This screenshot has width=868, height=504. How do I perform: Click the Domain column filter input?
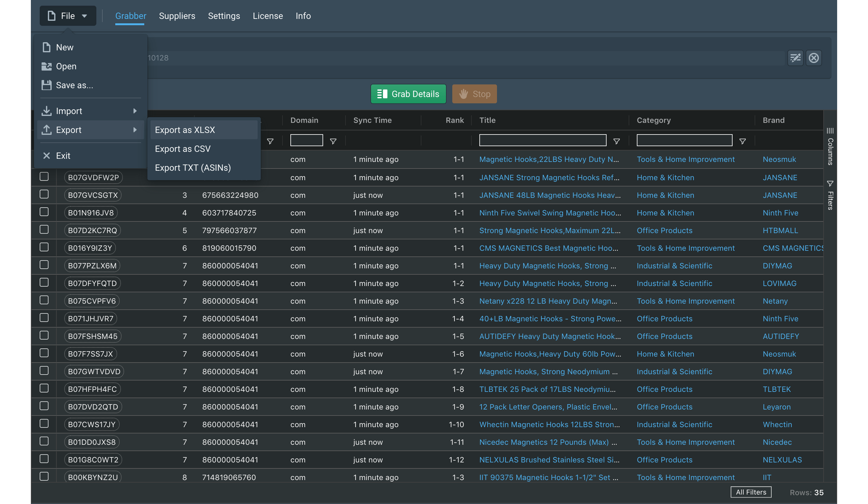306,140
